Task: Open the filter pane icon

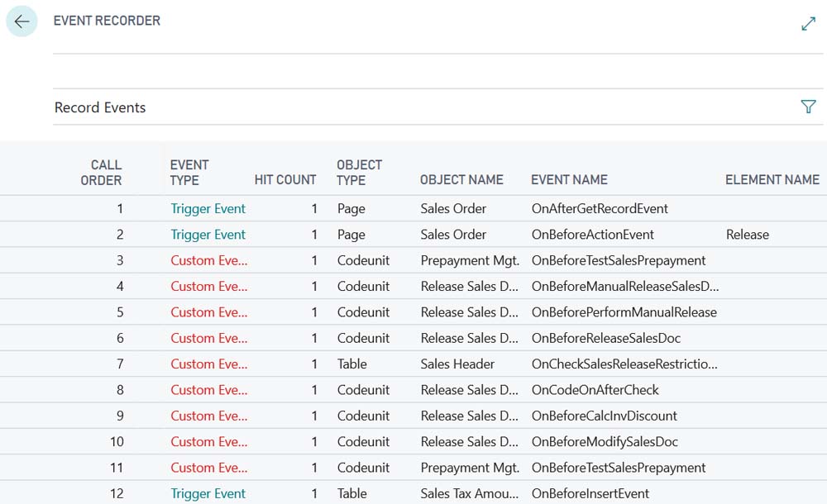Action: (808, 107)
